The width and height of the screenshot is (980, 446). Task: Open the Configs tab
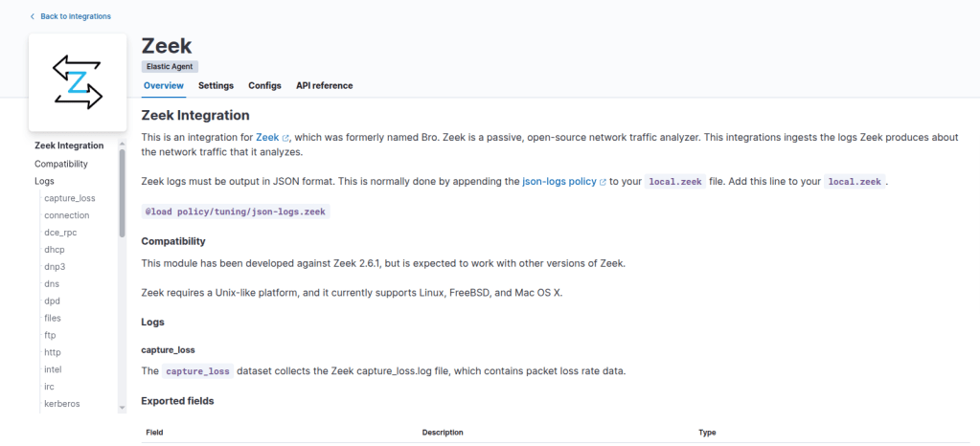coord(264,85)
